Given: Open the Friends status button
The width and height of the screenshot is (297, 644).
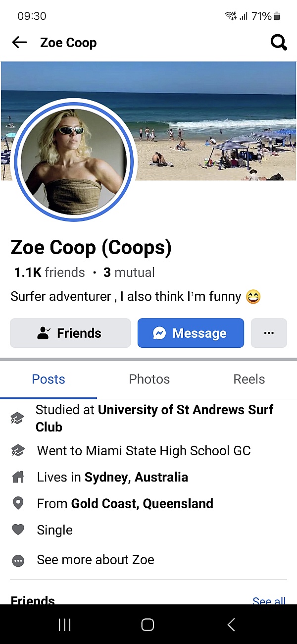Looking at the screenshot, I should click(70, 333).
